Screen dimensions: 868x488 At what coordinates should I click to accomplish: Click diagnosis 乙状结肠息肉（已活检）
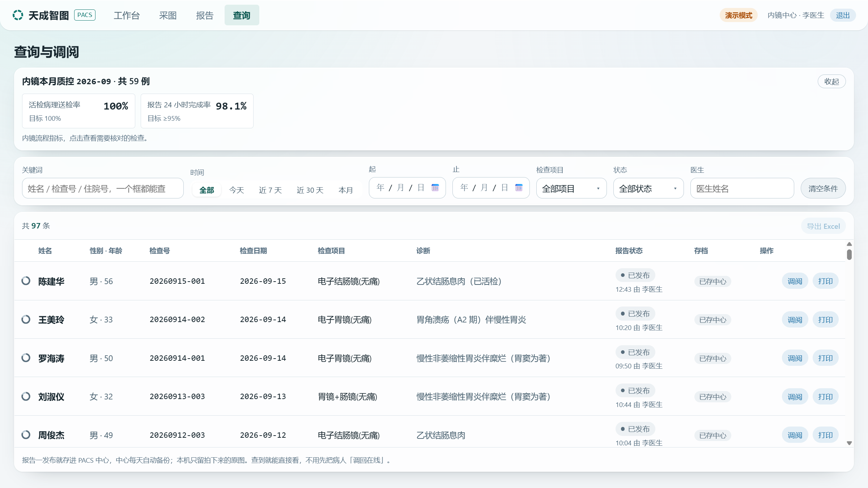[x=459, y=281]
